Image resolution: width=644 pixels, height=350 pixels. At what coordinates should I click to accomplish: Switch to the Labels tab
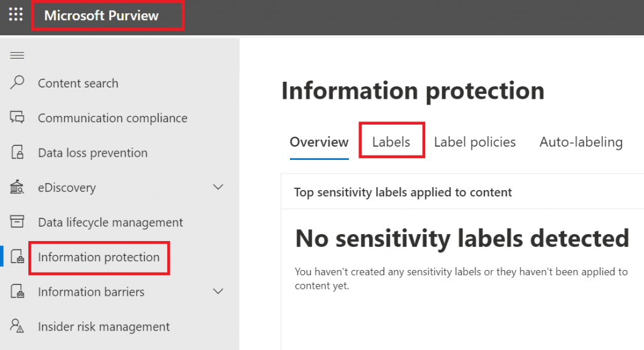click(x=391, y=142)
